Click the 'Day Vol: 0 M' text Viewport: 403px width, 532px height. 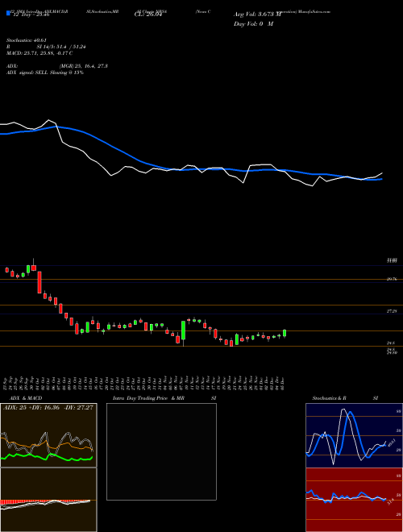point(253,23)
